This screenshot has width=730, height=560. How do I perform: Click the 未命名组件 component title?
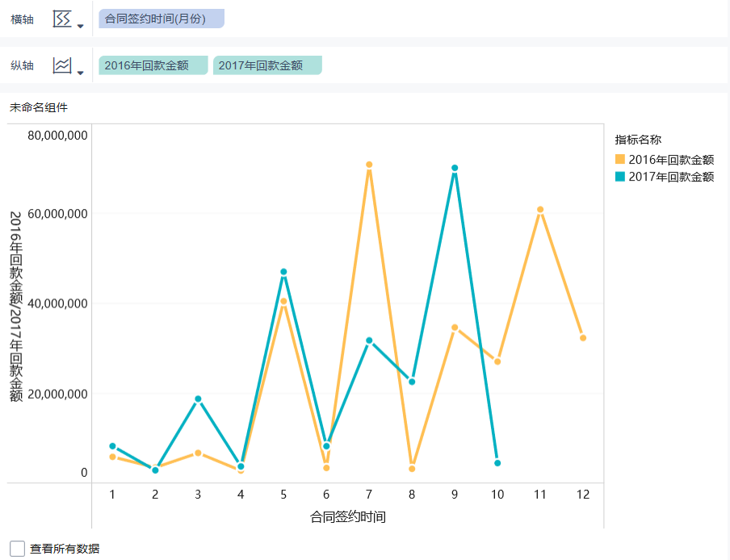pos(39,107)
